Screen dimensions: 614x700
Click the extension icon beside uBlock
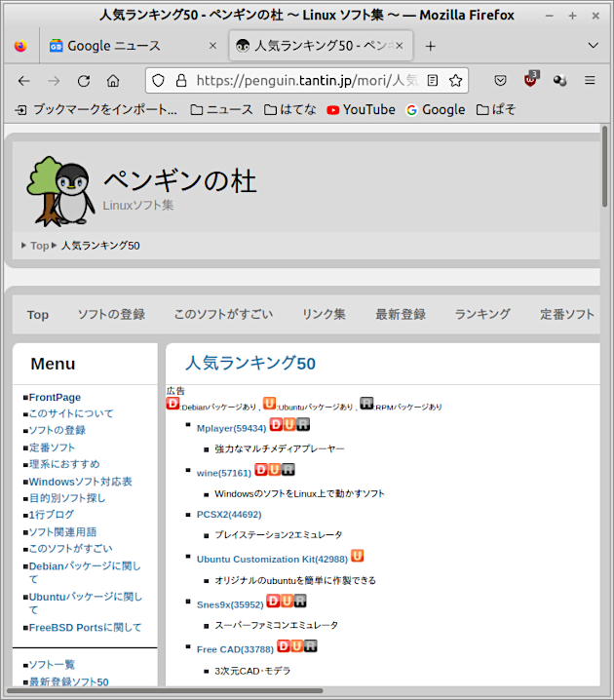click(x=560, y=81)
